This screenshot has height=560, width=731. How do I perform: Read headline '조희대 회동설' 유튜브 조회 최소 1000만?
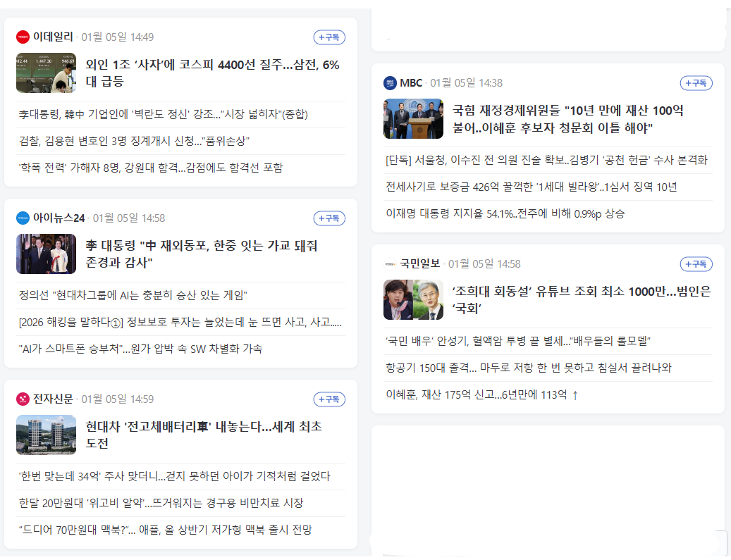tap(582, 299)
